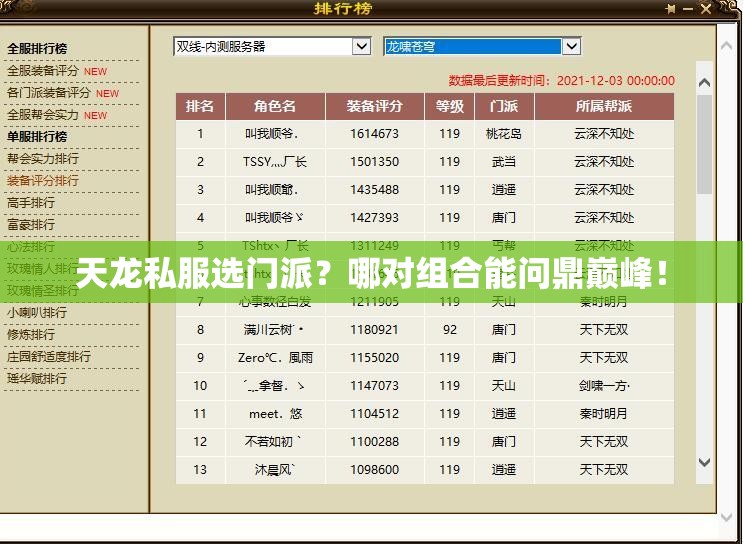
Task: Click the scrollbar up arrow
Action: click(x=704, y=82)
